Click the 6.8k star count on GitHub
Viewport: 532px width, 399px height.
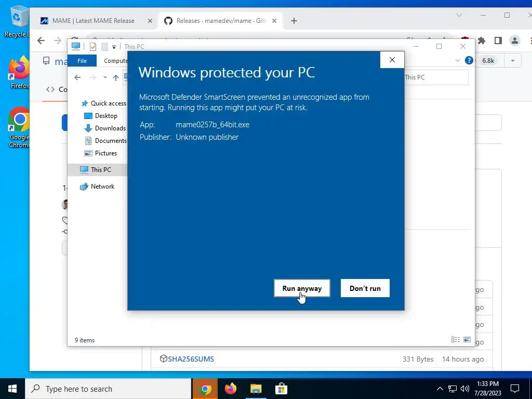(x=488, y=61)
